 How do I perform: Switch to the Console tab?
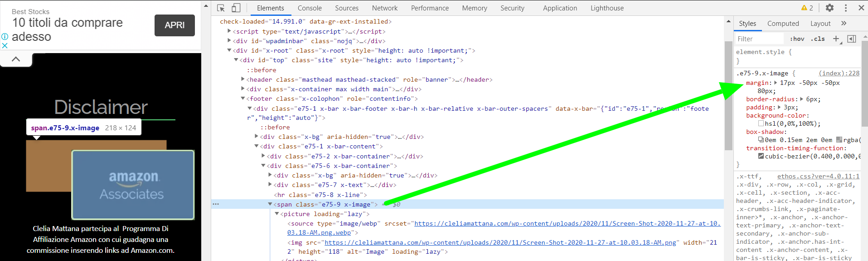click(310, 8)
